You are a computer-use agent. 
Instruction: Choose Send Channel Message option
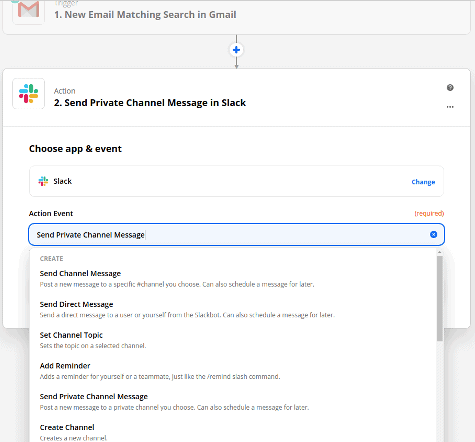point(233,279)
